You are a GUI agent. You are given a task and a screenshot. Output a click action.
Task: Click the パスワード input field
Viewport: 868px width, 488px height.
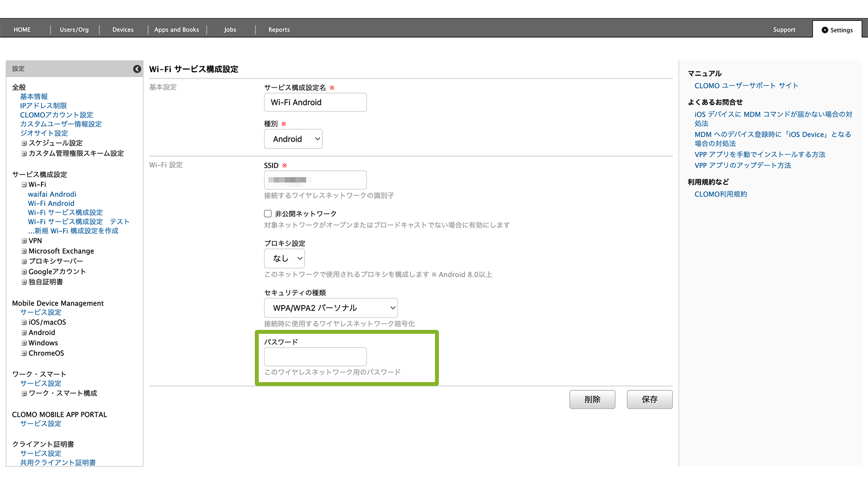(x=315, y=357)
